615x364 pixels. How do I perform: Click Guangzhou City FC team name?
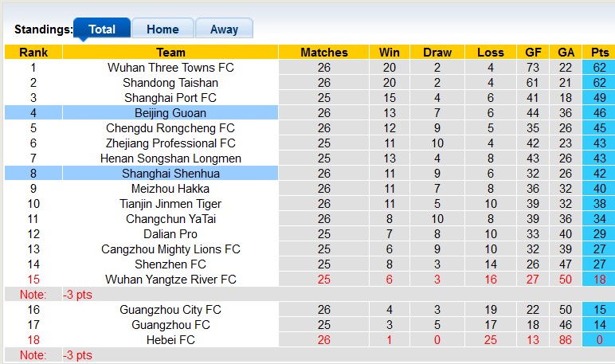tap(170, 310)
